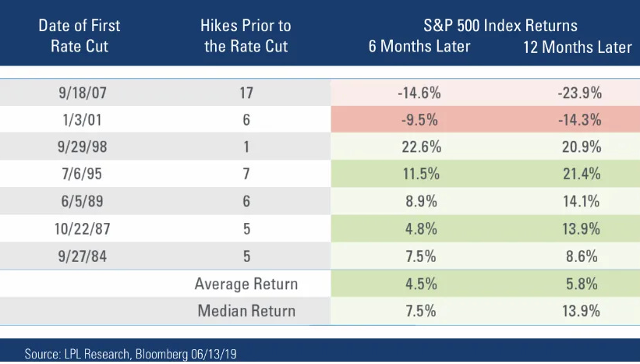Select the LPL Research Bloomberg source text
Viewport: 640px width, 364px height.
131,353
